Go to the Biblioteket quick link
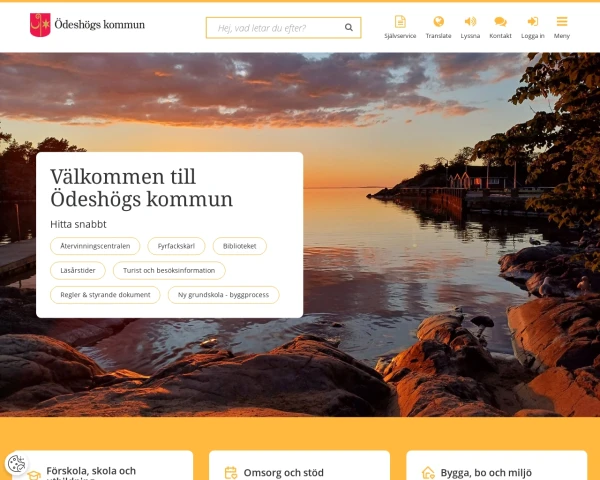The height and width of the screenshot is (480, 600). pos(240,246)
